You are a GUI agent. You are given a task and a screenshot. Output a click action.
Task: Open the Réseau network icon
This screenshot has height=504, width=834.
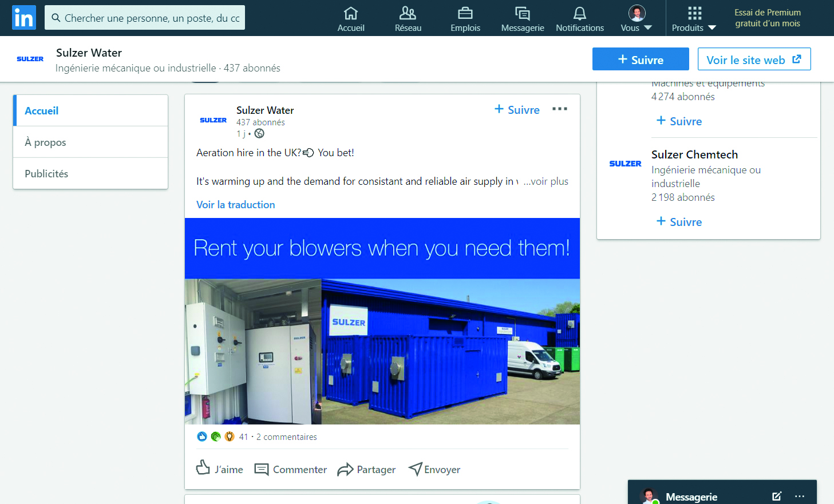408,19
